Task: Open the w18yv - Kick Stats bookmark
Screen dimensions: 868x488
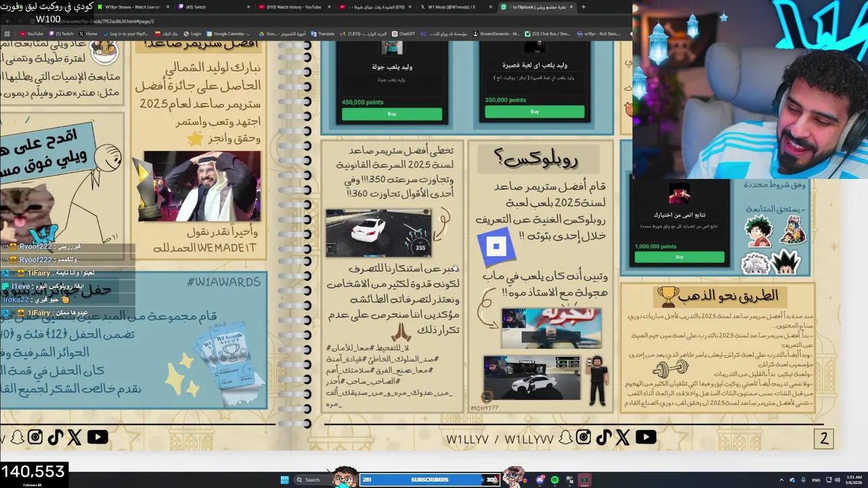Action: [599, 33]
